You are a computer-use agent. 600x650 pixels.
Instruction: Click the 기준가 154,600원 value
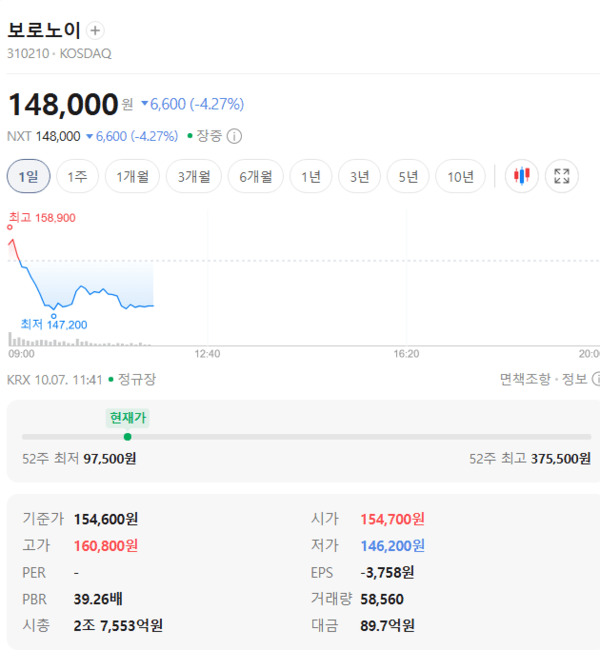[x=106, y=519]
